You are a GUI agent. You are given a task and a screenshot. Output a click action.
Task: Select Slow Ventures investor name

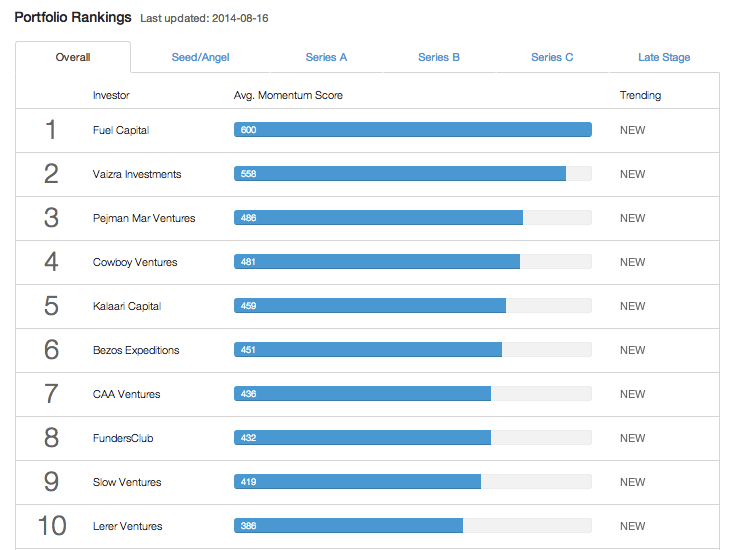click(127, 482)
